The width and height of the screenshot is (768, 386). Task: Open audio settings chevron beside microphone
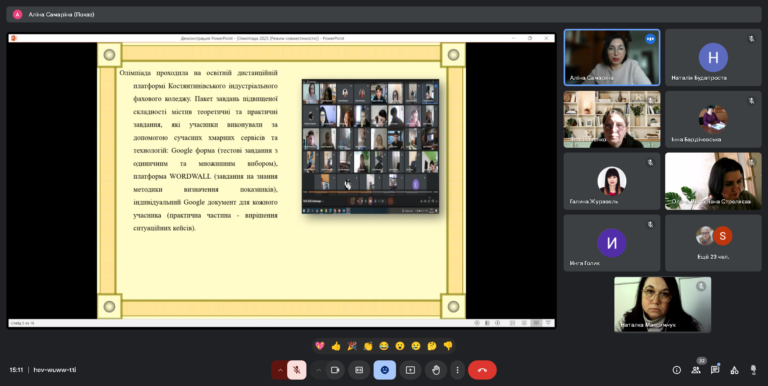click(280, 370)
